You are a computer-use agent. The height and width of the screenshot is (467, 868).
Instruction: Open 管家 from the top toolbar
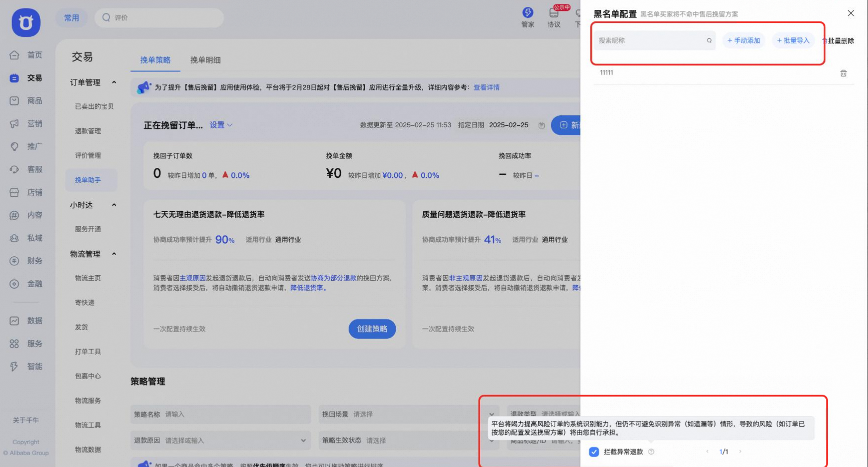coord(527,16)
